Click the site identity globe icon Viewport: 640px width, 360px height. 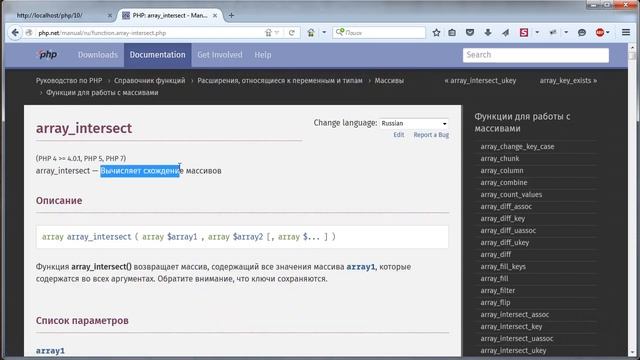pos(29,33)
